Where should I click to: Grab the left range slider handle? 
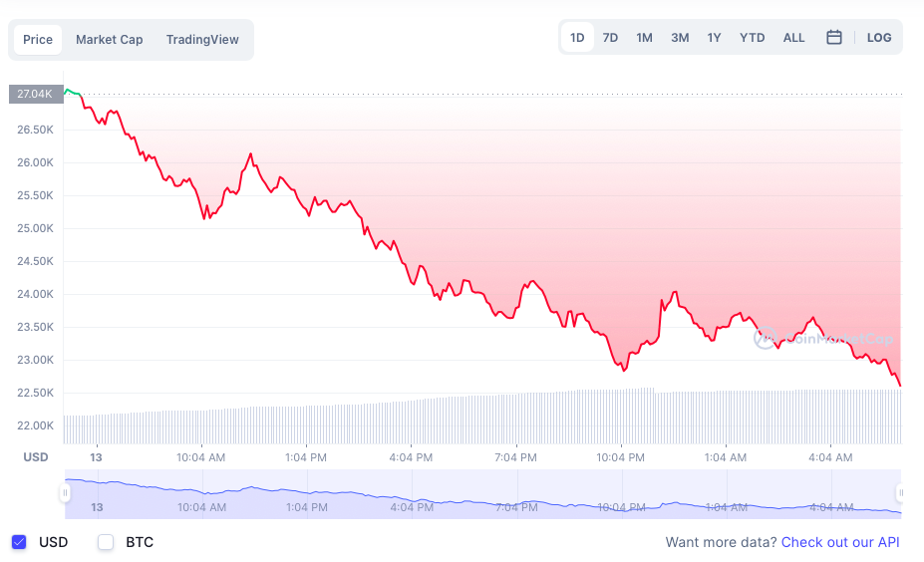click(x=65, y=493)
